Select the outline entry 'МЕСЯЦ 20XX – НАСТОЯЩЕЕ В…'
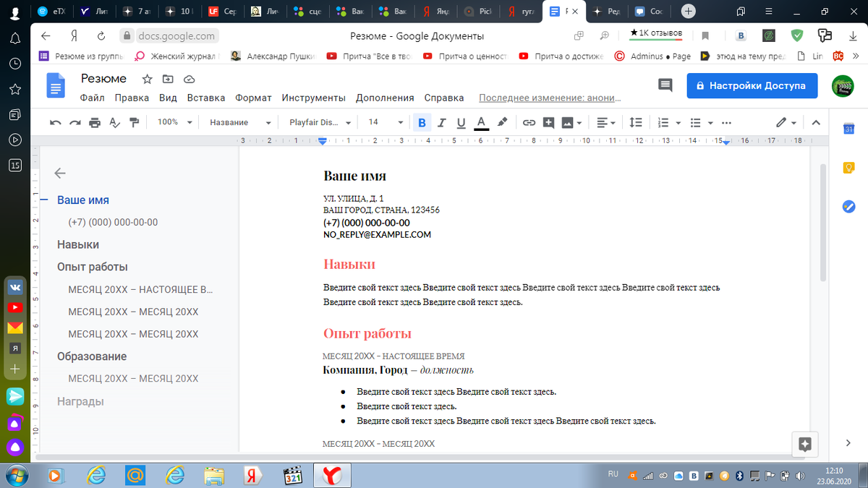 click(x=141, y=289)
